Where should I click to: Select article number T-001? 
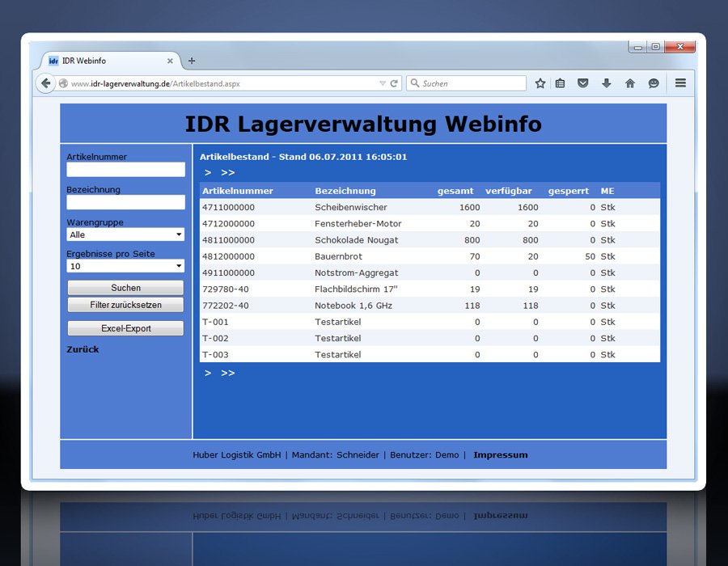click(215, 322)
